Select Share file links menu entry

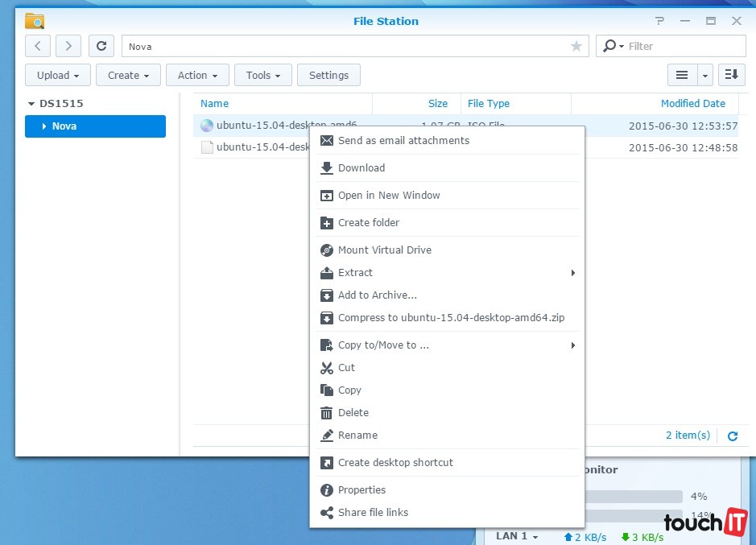coord(373,513)
